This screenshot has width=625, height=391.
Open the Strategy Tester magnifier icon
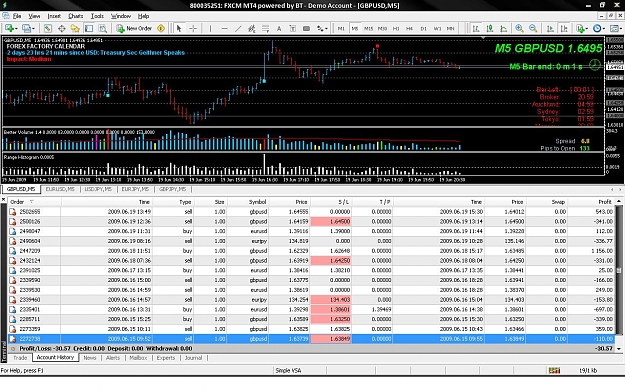pyautogui.click(x=102, y=28)
